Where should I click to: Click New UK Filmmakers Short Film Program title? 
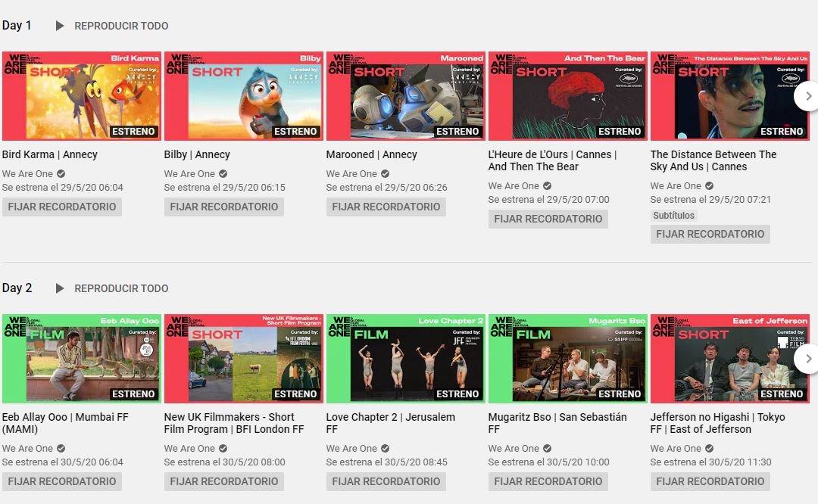tap(234, 423)
